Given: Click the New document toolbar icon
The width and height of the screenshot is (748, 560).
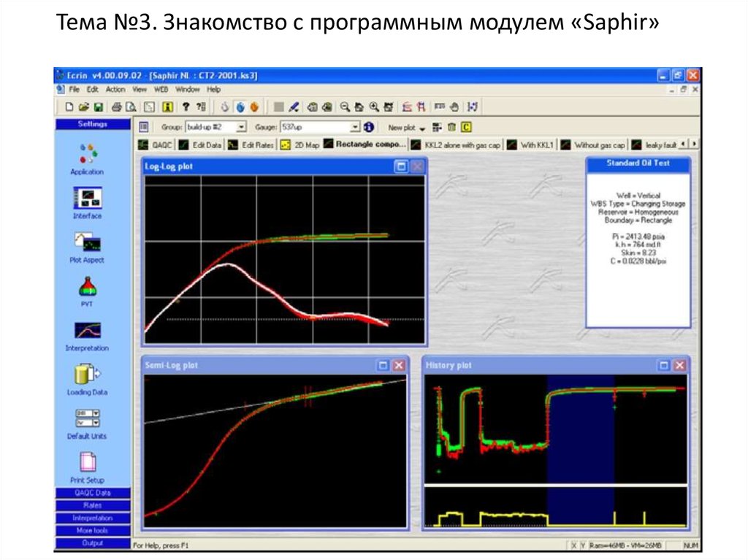Looking at the screenshot, I should coord(69,107).
